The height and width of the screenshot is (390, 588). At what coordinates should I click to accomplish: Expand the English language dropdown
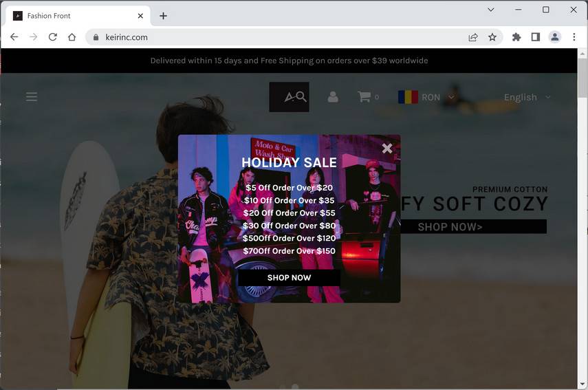point(527,97)
